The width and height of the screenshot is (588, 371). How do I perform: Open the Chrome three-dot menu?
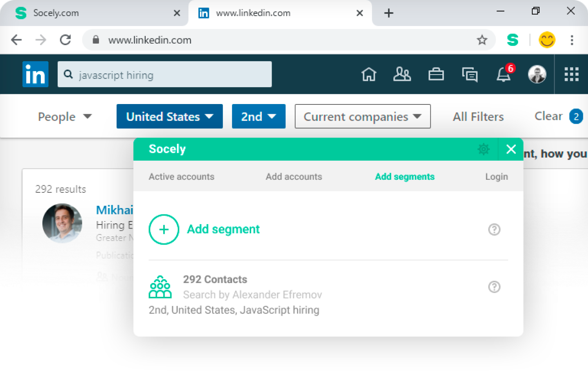tap(572, 40)
